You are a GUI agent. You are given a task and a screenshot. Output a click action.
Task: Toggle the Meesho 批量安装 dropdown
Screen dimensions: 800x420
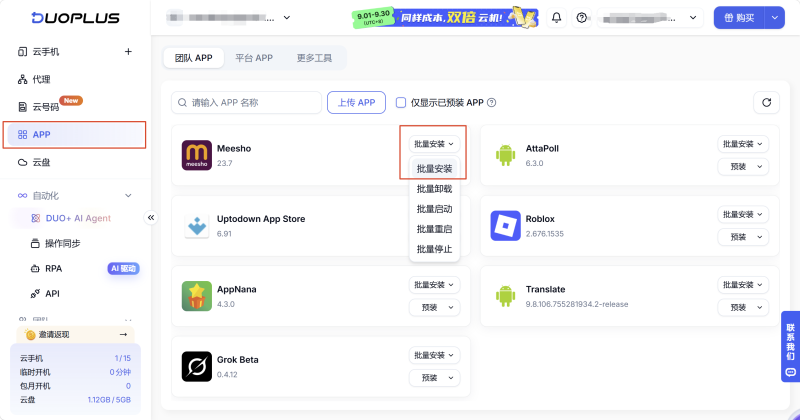point(434,144)
